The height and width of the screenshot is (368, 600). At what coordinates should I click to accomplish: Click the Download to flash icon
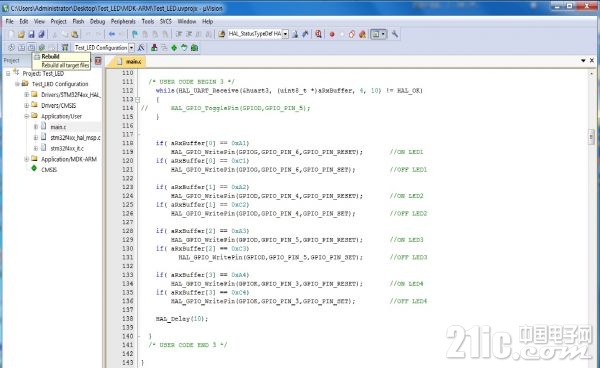[65, 48]
